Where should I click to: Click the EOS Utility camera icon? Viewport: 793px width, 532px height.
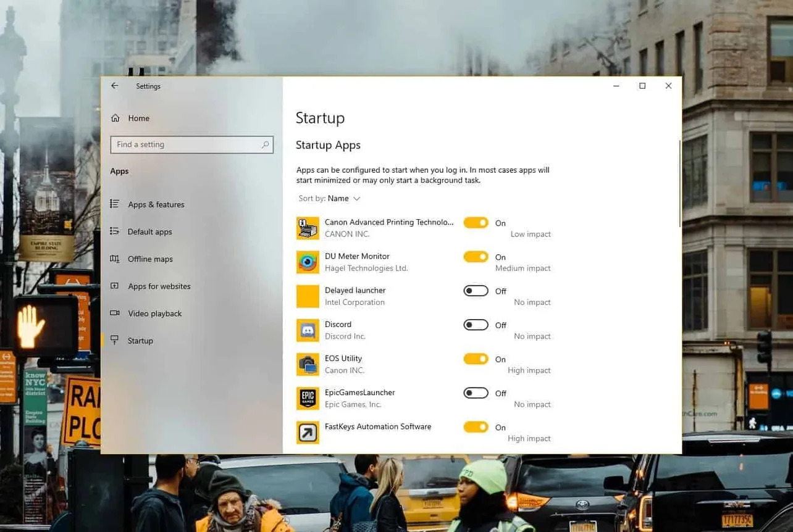pyautogui.click(x=308, y=364)
